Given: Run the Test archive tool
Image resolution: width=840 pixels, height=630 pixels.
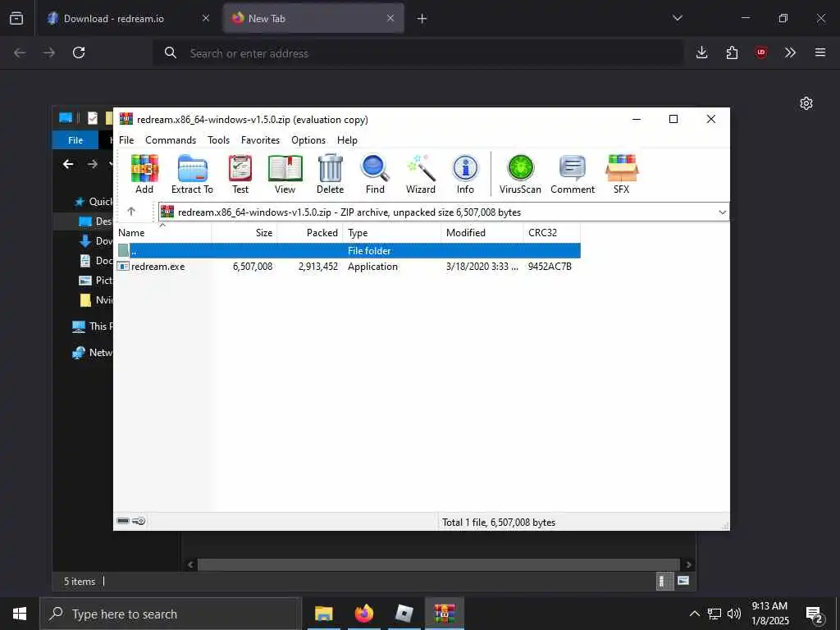Looking at the screenshot, I should click(240, 174).
